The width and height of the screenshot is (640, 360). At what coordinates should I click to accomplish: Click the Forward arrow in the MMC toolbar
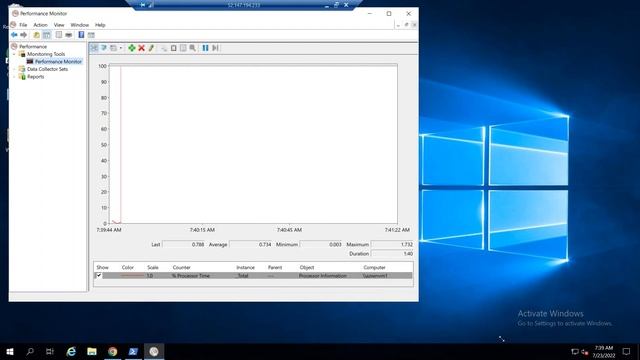pos(24,35)
